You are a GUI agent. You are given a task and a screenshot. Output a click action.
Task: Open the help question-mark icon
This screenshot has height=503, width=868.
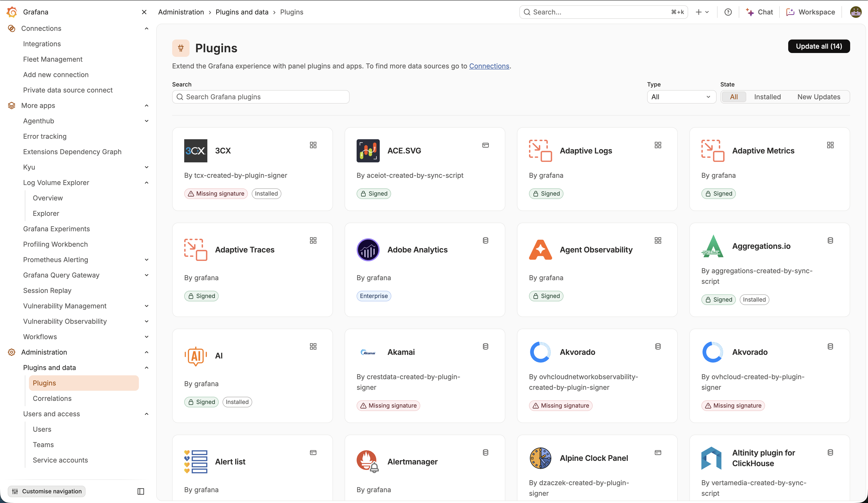[x=728, y=12]
